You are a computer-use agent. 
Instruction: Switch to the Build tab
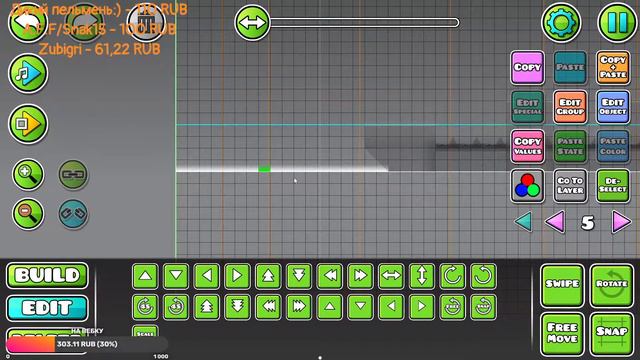pos(47,276)
